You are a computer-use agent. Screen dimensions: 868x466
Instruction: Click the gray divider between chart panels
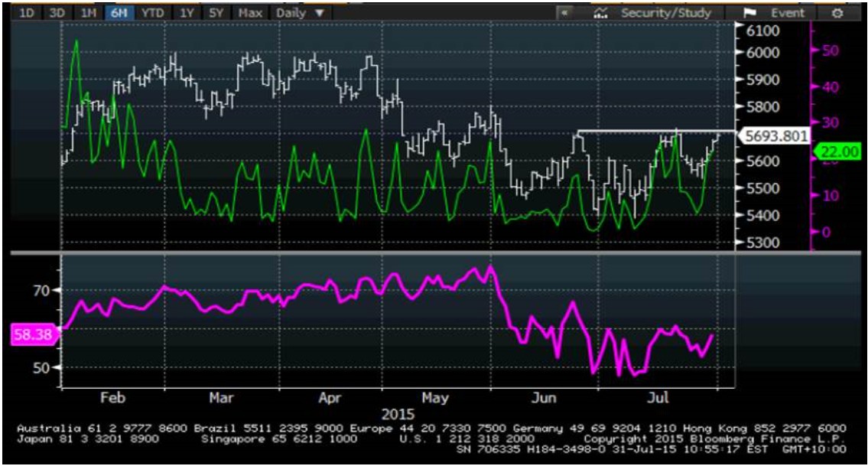point(434,251)
